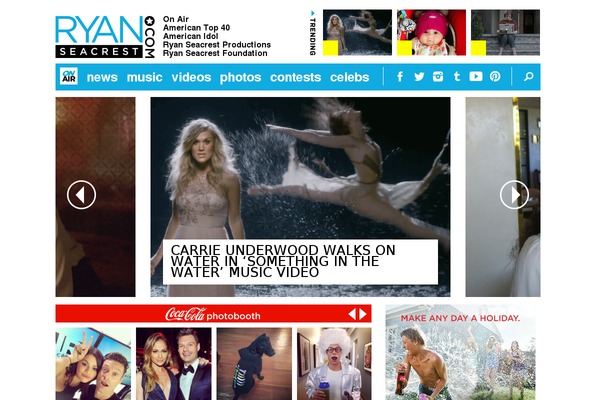Open the videos menu item
The image size is (600, 400).
click(191, 77)
